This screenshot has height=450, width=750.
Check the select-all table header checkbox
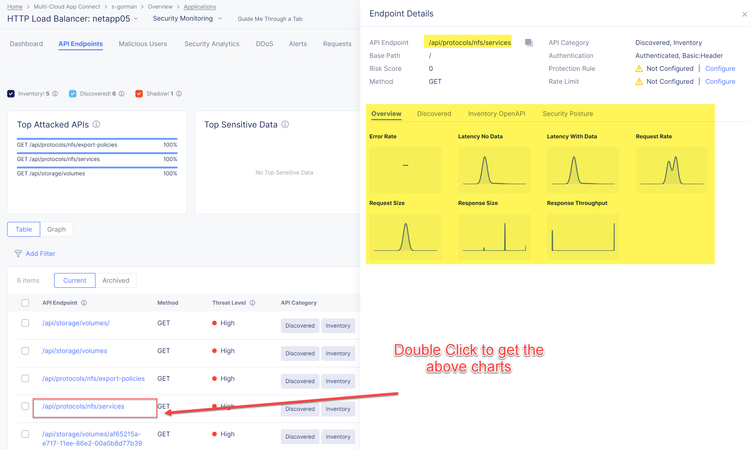coord(25,303)
